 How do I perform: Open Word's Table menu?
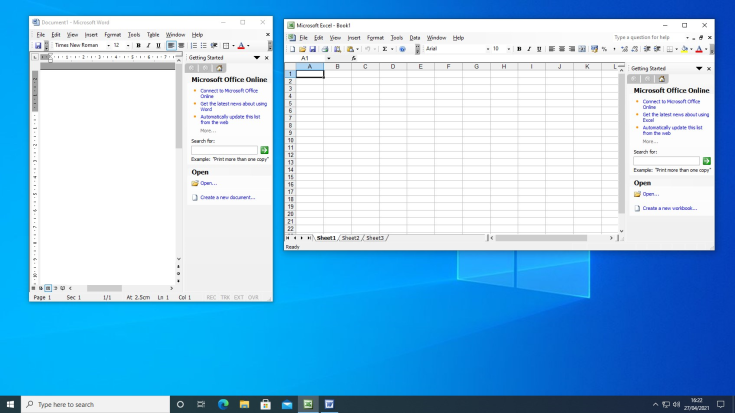coord(153,35)
